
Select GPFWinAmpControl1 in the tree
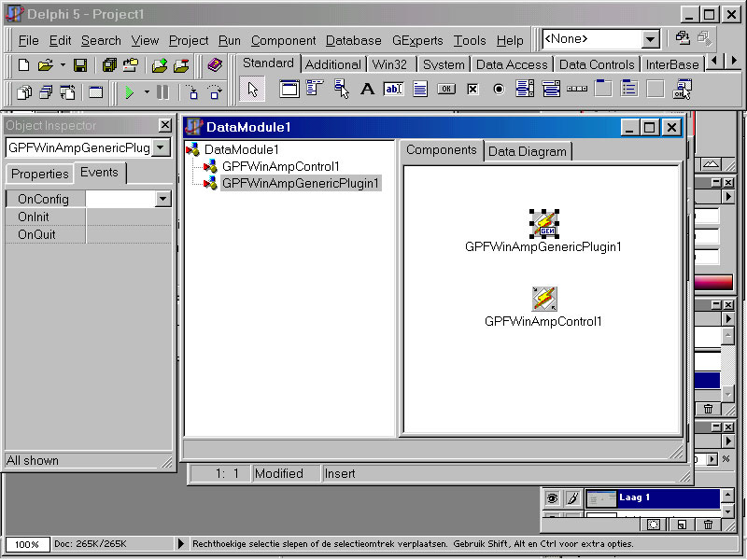pyautogui.click(x=280, y=166)
